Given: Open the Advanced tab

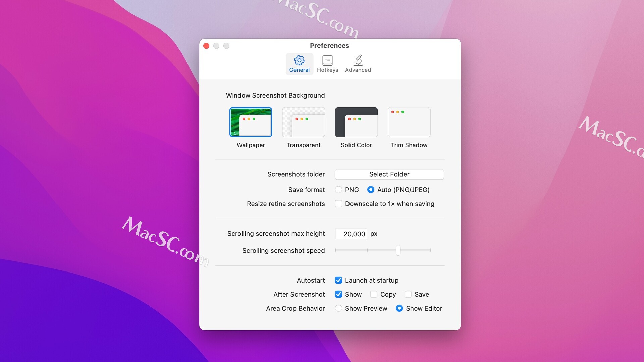Looking at the screenshot, I should (358, 64).
